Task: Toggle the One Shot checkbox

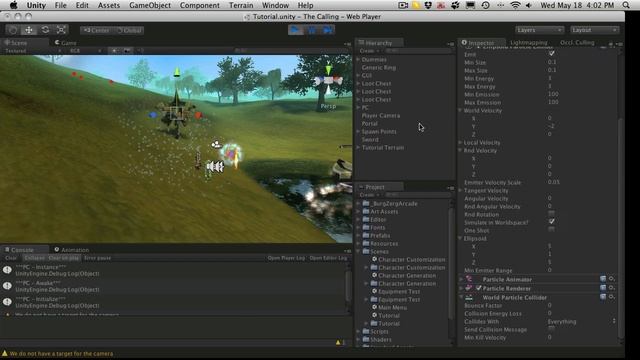Action: click(x=551, y=230)
